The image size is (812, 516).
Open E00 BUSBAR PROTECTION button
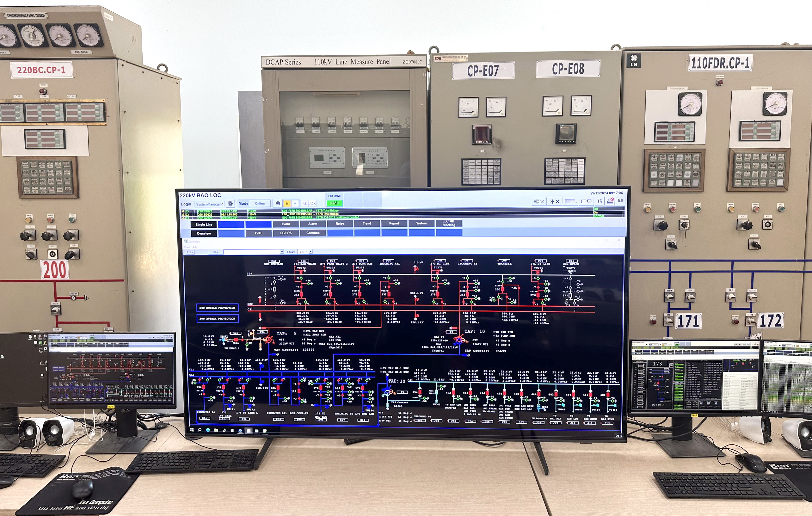(x=218, y=318)
